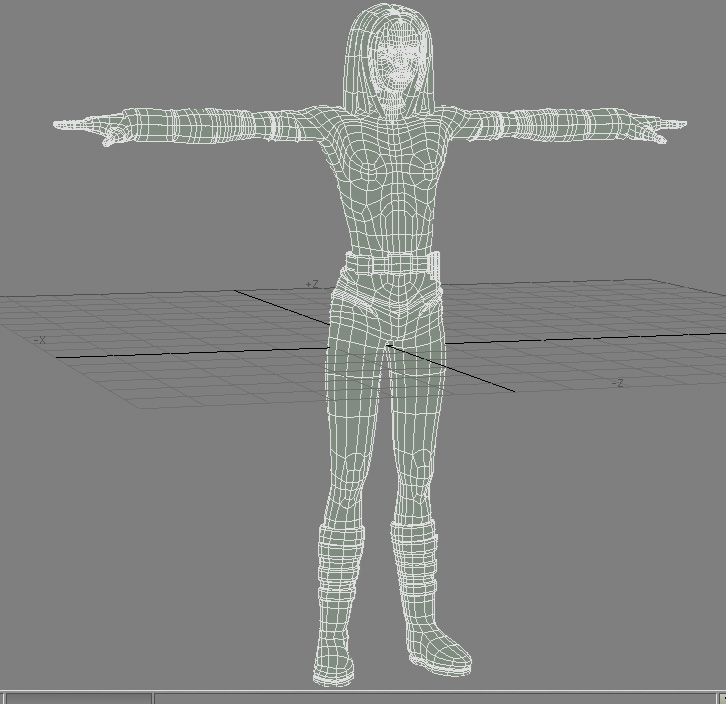Click the +Z axis label on the grid
726x704 pixels.
click(x=312, y=285)
